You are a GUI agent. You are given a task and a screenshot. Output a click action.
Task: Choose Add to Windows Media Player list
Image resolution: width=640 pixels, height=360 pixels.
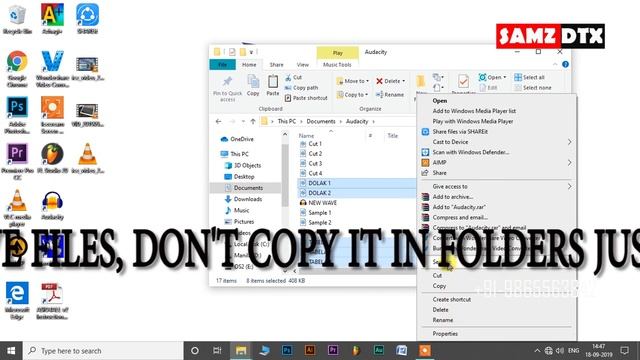474,111
